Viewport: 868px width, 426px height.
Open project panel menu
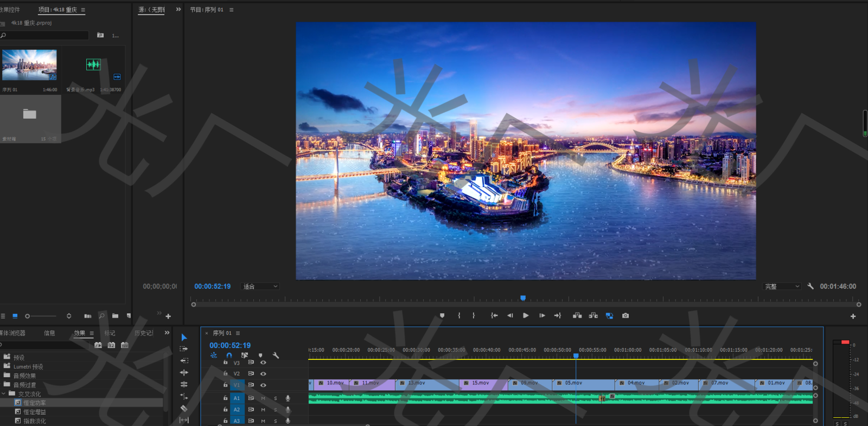(83, 10)
